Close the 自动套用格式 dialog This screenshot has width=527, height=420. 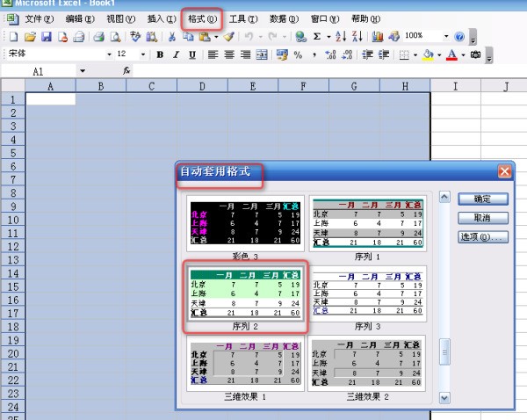coord(504,171)
